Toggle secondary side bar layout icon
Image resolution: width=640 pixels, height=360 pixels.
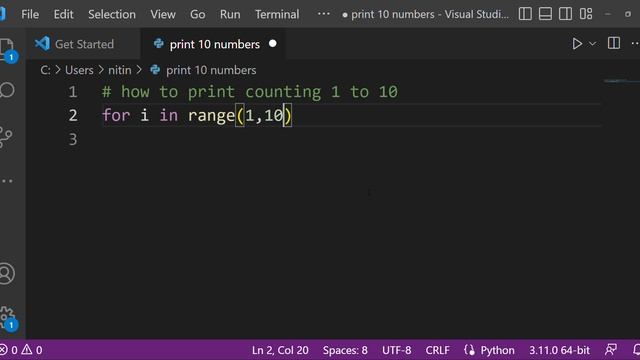pyautogui.click(x=565, y=14)
